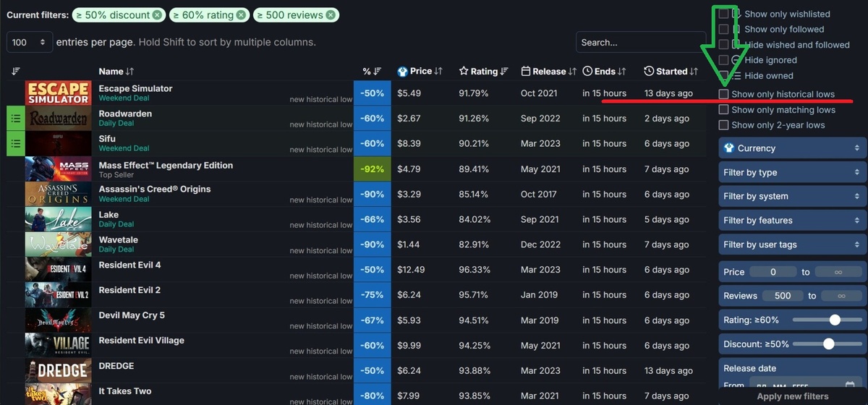Open the Mass Effect Legendary Edition thumbnail
Viewport: 868px width, 405px height.
click(x=58, y=169)
